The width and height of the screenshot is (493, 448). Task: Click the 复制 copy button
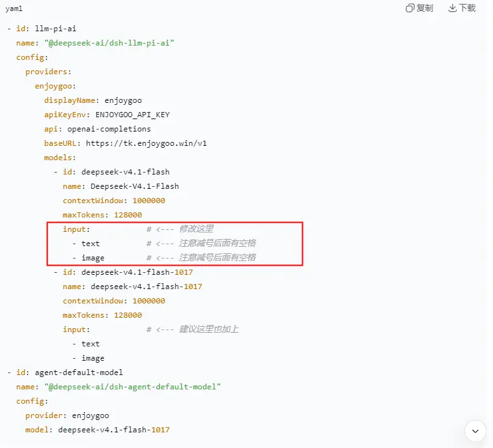[419, 8]
